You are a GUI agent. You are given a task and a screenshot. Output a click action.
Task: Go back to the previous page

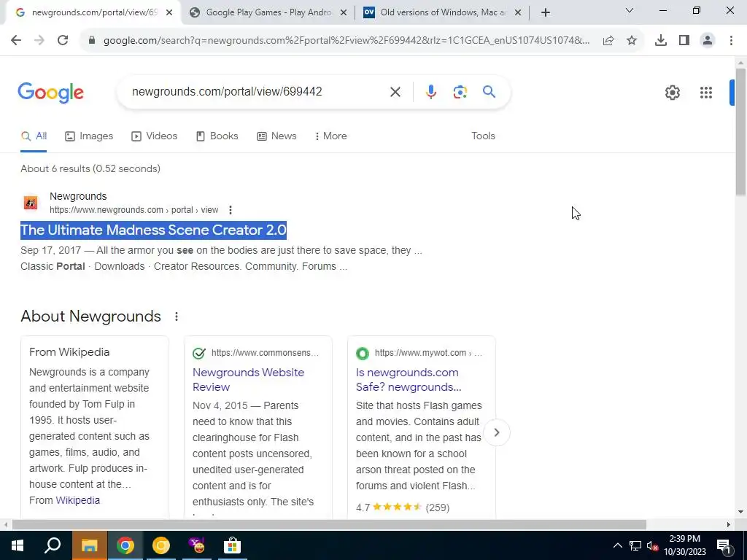tap(16, 40)
